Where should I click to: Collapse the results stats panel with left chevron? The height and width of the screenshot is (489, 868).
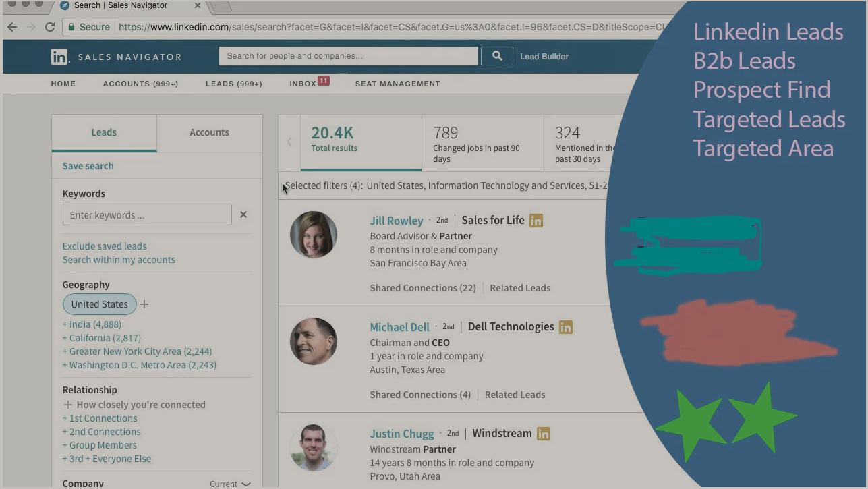tap(289, 142)
